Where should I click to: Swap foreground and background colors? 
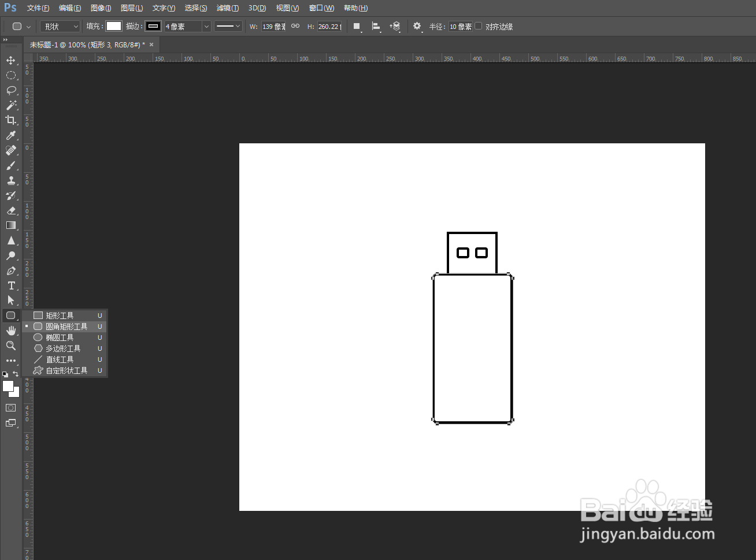[16, 374]
